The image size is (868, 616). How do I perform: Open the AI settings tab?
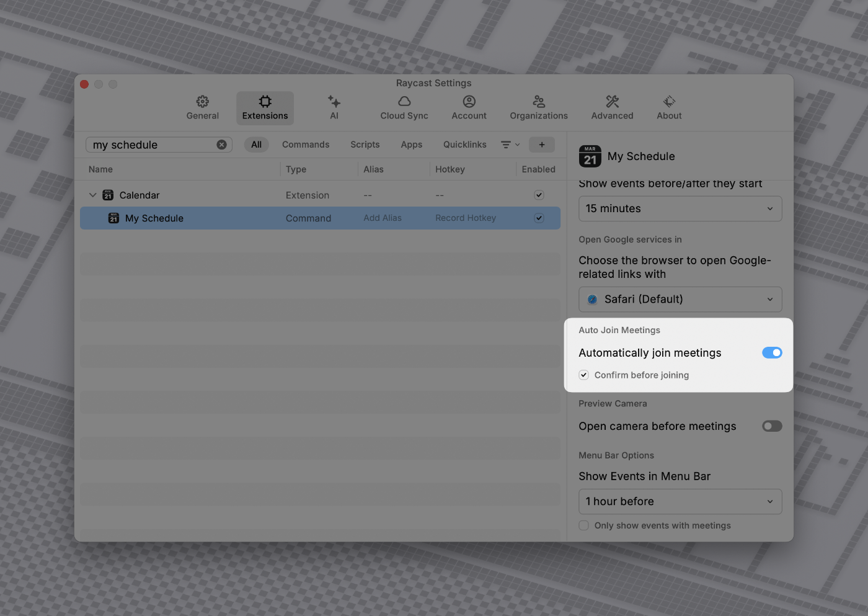pos(334,108)
